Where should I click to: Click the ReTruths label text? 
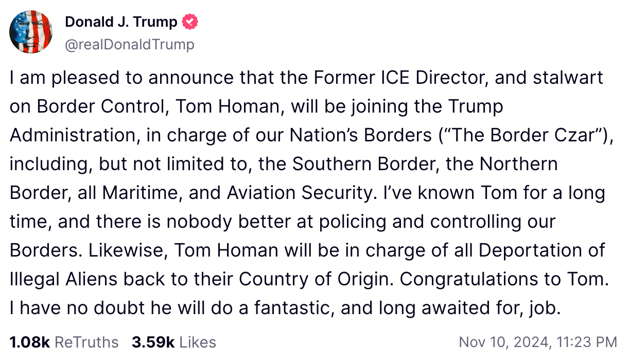[x=86, y=342]
